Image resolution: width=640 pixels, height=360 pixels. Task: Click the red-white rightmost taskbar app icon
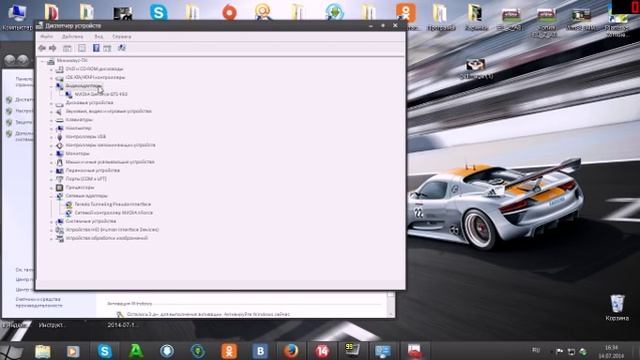[414, 351]
